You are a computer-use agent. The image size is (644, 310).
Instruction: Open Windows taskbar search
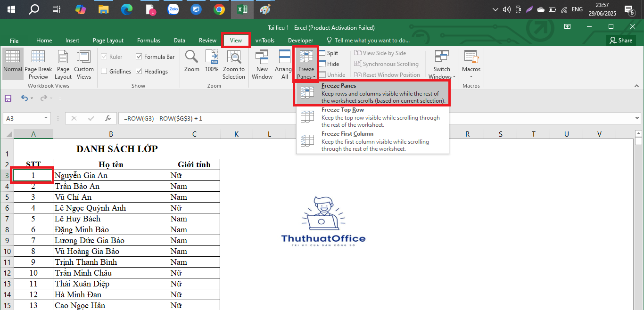click(x=34, y=9)
